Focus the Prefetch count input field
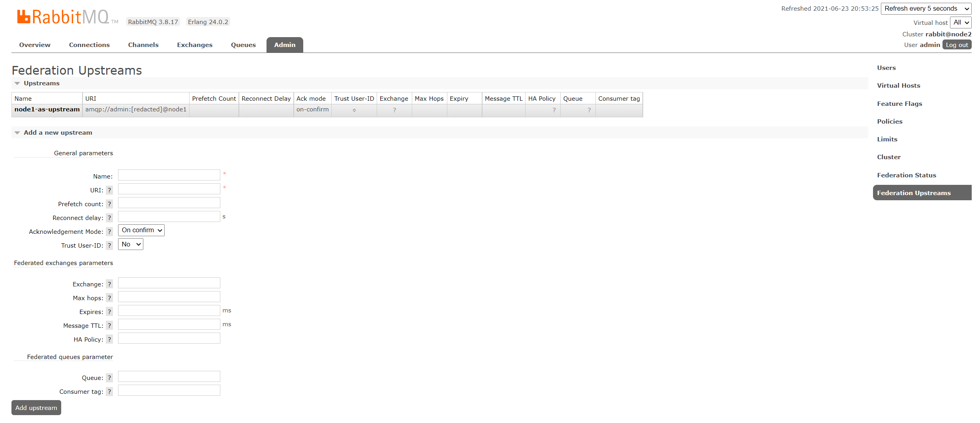The width and height of the screenshot is (980, 423). 169,203
